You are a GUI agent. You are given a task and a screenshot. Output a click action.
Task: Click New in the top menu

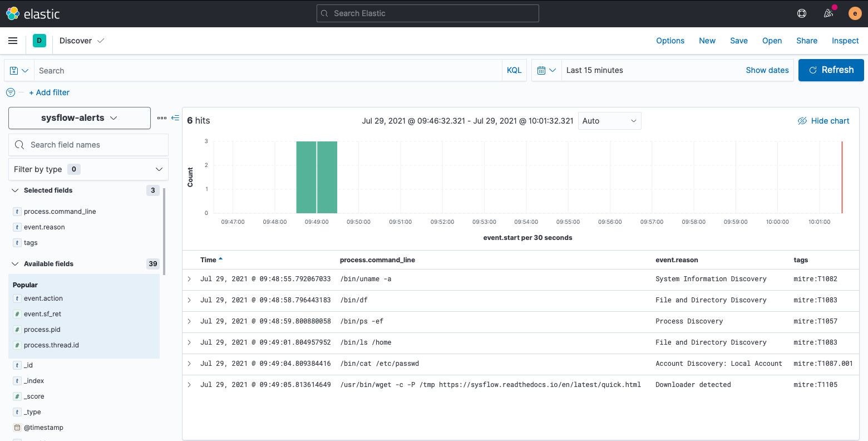[707, 41]
